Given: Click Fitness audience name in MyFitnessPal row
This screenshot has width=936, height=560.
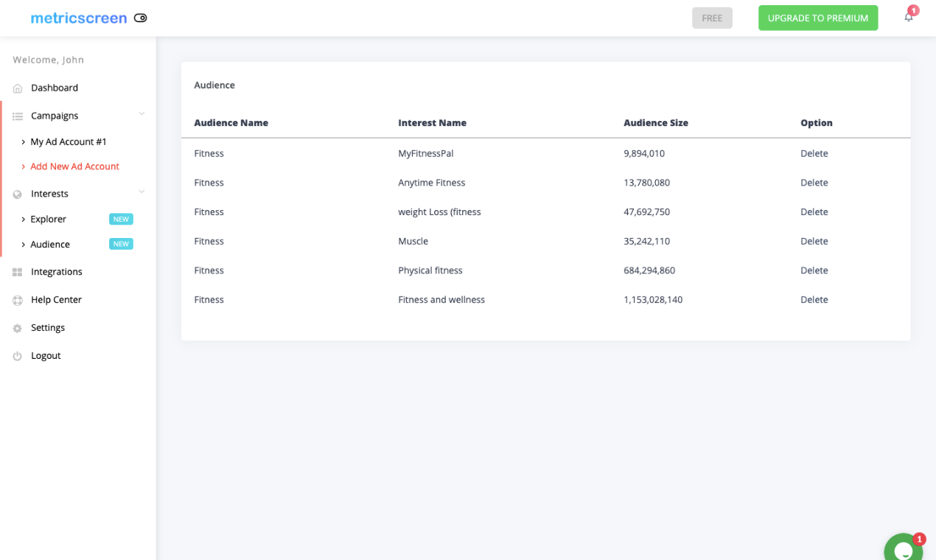Looking at the screenshot, I should 209,153.
